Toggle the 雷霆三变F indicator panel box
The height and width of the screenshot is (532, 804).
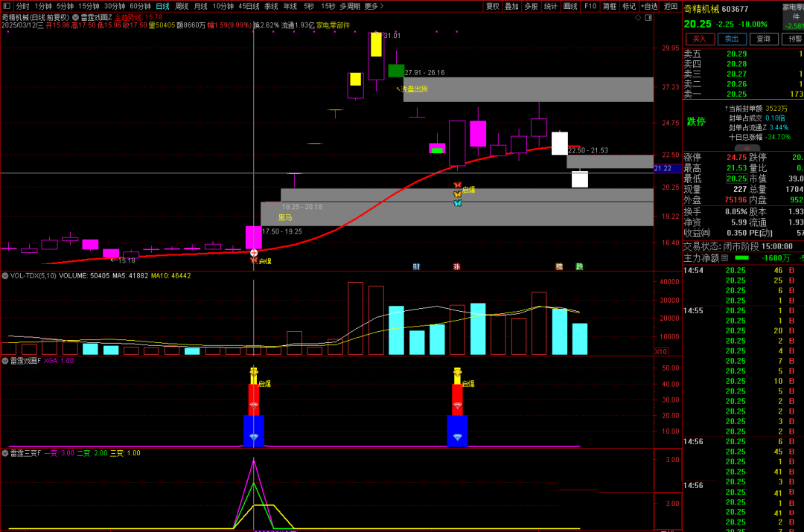coord(5,453)
